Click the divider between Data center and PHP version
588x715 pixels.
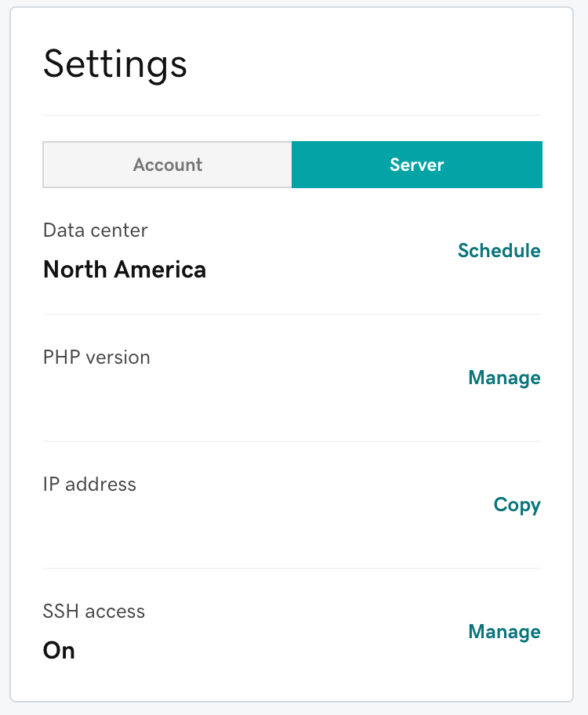pos(292,314)
